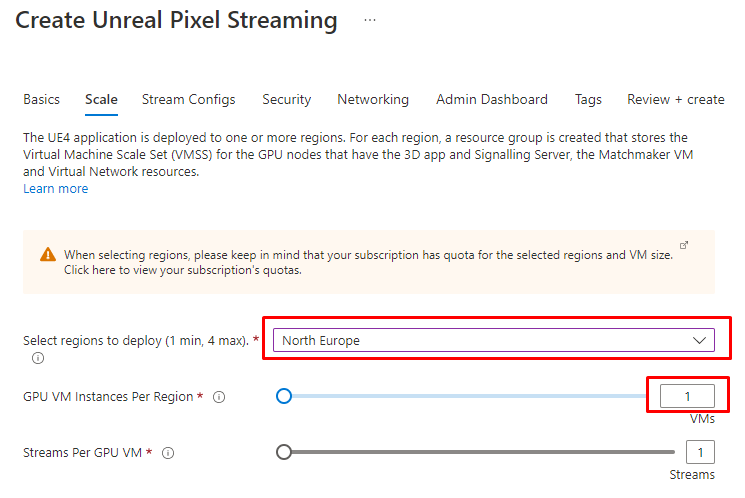
Task: Click the Streams Per GPU VM slider handle
Action: tap(284, 452)
